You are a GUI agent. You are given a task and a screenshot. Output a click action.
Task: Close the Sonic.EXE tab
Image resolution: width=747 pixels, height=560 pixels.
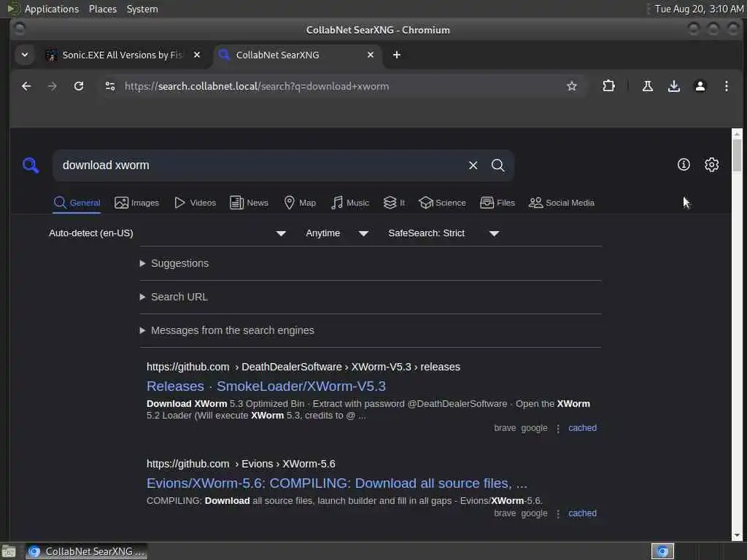point(197,55)
